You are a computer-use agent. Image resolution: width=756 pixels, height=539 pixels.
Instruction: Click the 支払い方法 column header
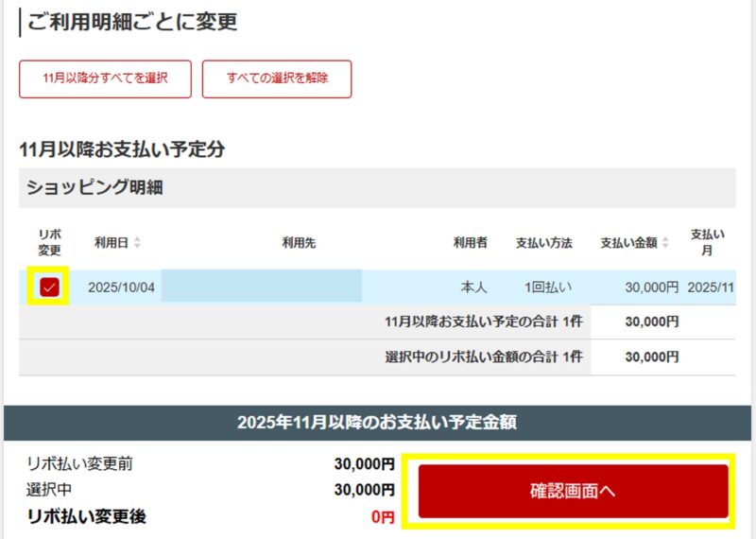coord(543,243)
